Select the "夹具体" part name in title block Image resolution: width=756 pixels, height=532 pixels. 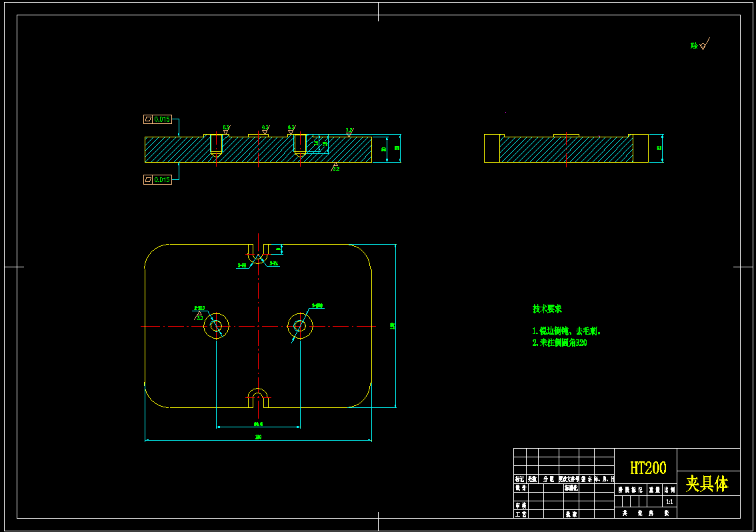point(707,483)
